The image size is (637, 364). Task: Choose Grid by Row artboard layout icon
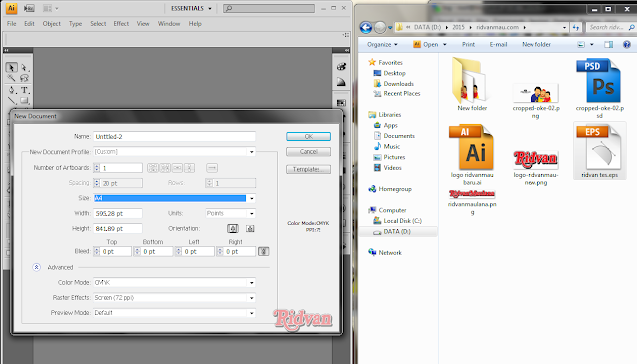click(152, 168)
